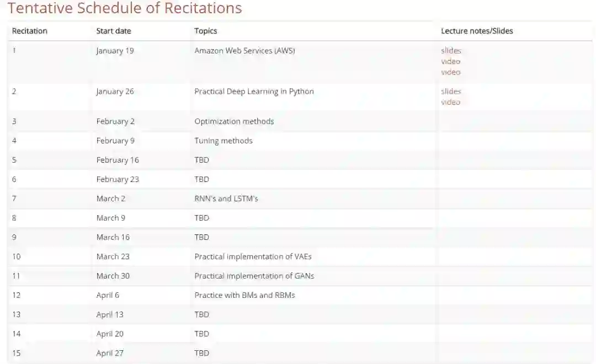The width and height of the screenshot is (596, 364).
Task: Click the Practical implementation of GANs topic
Action: point(254,276)
